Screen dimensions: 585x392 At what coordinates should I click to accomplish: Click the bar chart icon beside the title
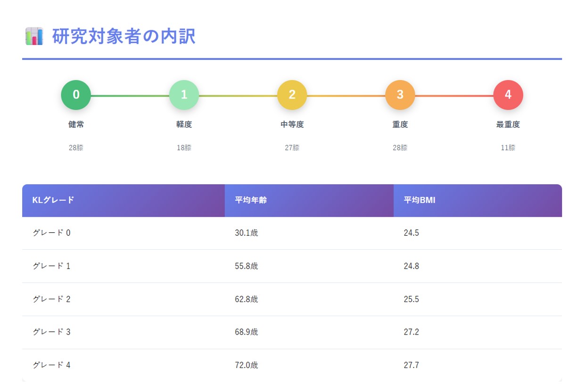34,36
